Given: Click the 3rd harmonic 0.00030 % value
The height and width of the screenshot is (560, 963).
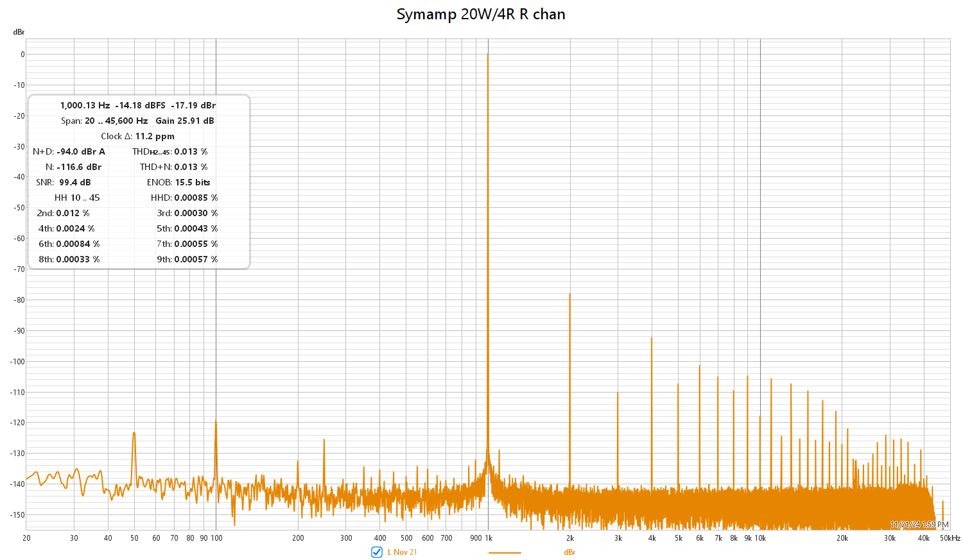Looking at the screenshot, I should pos(196,213).
